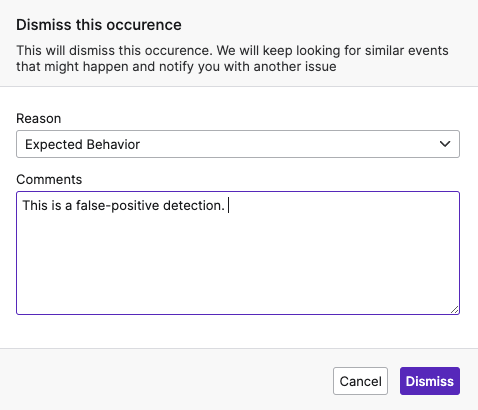The image size is (478, 410).
Task: Click "Expected Behavior" in the Reason selector
Action: click(82, 144)
